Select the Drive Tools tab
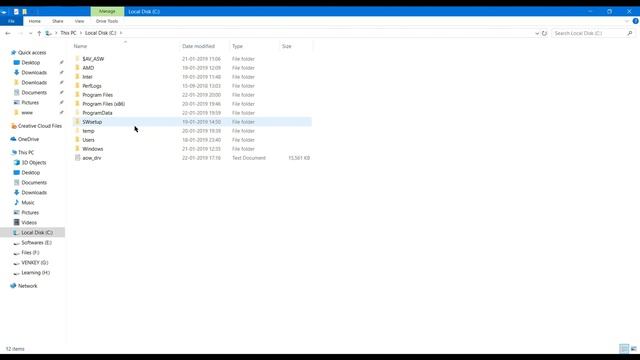Viewport: 640px width, 360px height. 107,21
